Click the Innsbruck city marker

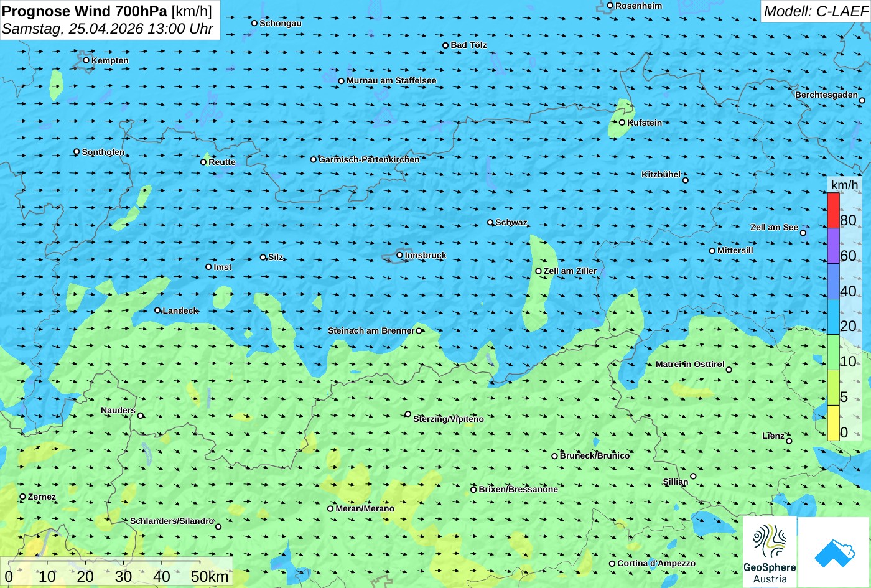(399, 255)
